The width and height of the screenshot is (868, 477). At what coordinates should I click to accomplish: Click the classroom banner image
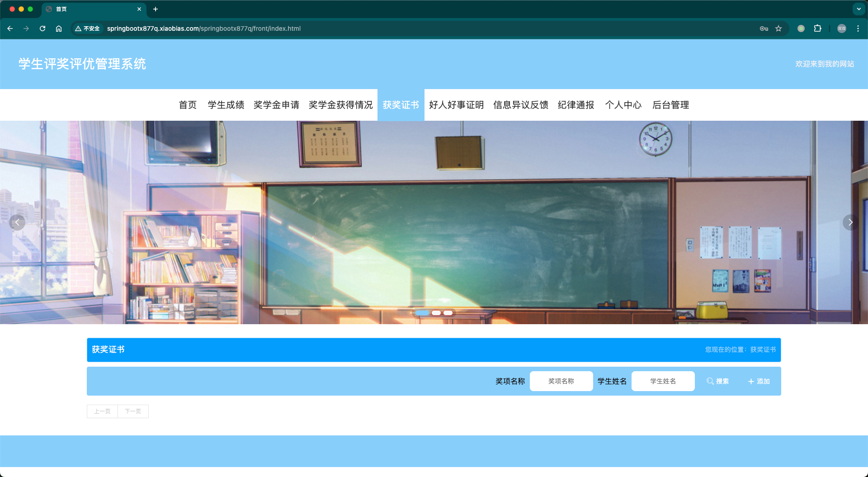pyautogui.click(x=434, y=222)
